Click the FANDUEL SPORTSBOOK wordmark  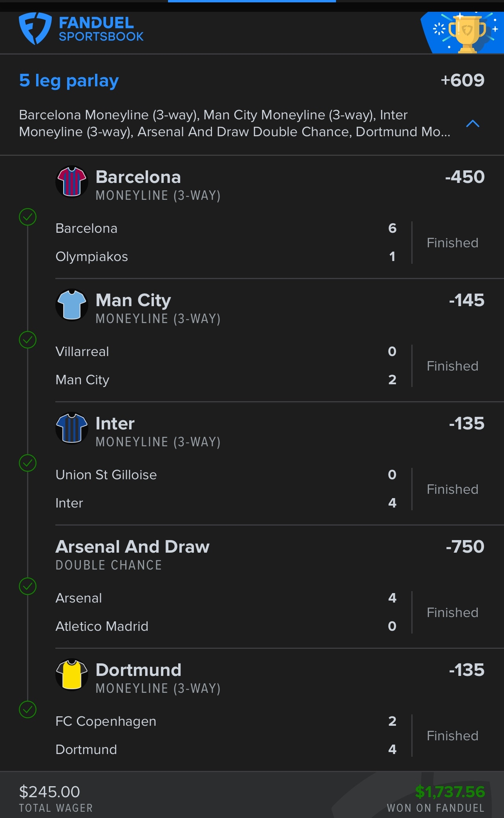[101, 29]
